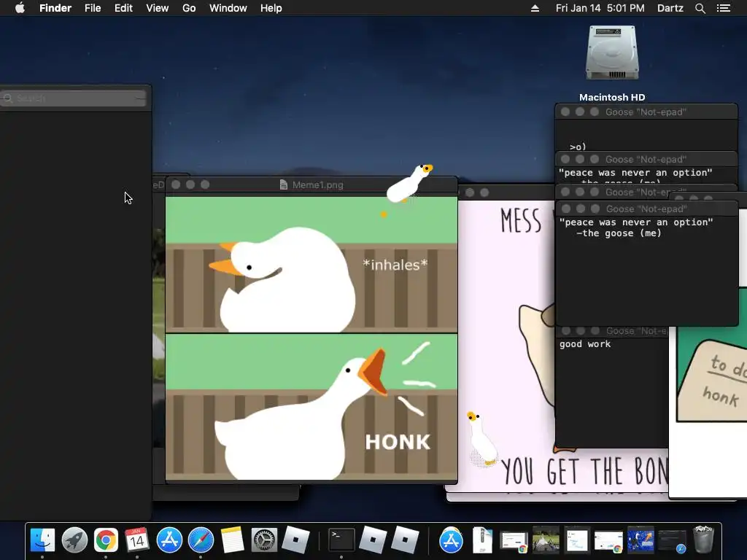Click the "to do" note image
The width and height of the screenshot is (747, 560).
pos(712,381)
